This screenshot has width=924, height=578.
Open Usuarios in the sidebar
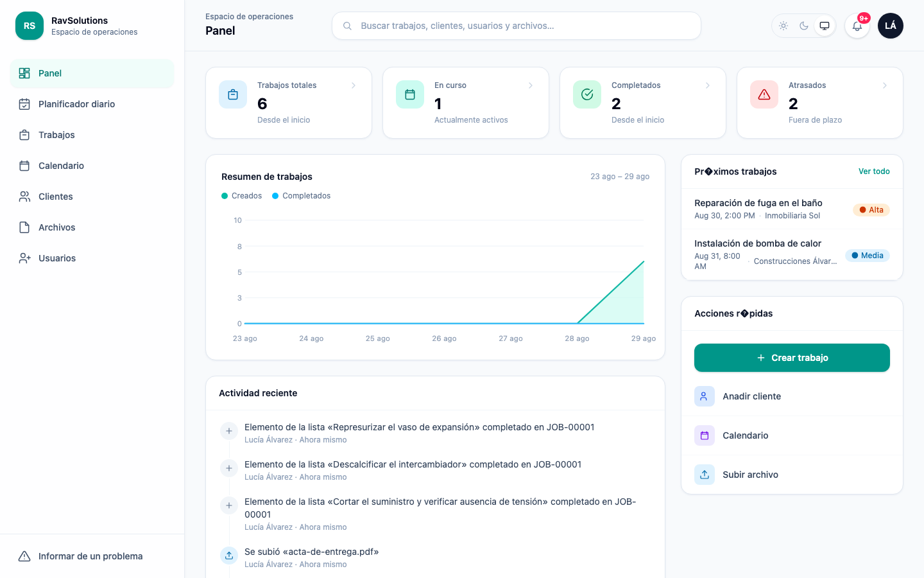click(x=92, y=258)
